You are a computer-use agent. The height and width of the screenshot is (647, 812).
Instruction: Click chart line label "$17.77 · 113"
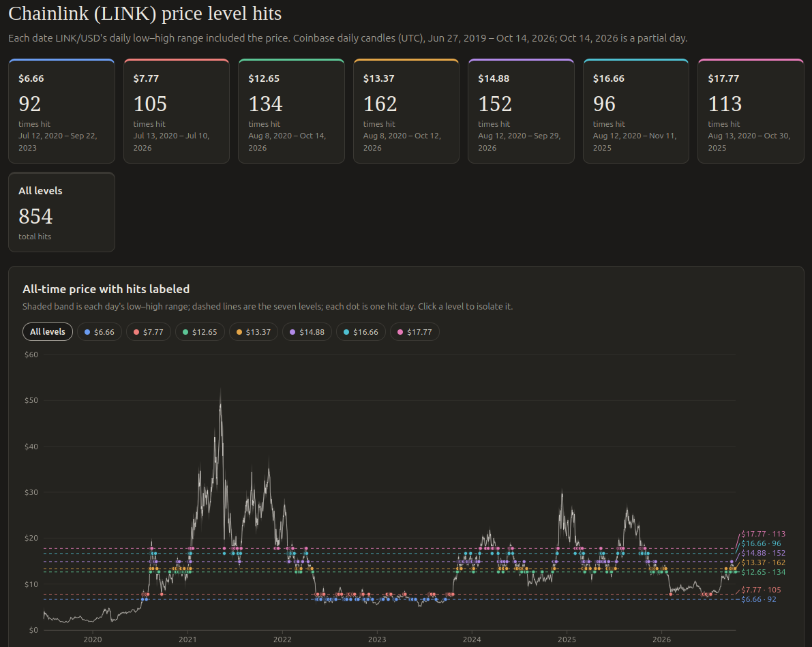click(x=764, y=534)
